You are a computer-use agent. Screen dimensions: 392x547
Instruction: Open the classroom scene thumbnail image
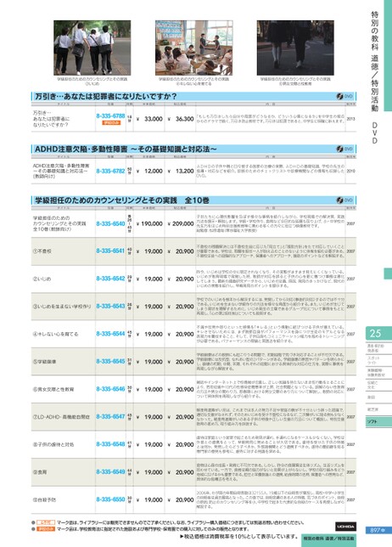193,48
